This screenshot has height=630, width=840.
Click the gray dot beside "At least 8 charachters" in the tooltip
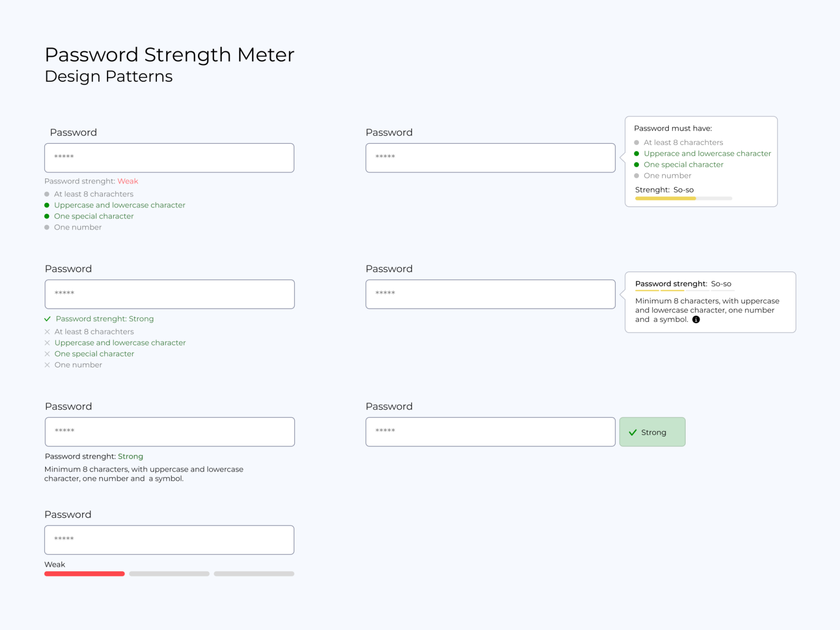point(637,143)
